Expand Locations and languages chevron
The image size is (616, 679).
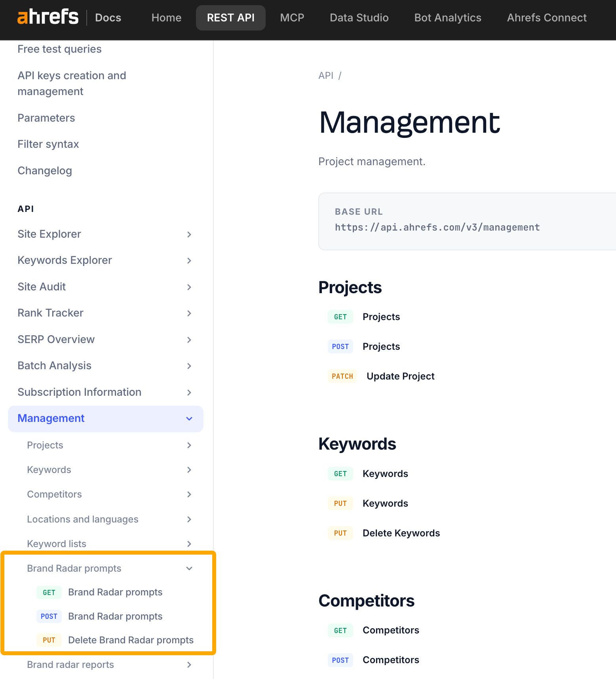(189, 519)
